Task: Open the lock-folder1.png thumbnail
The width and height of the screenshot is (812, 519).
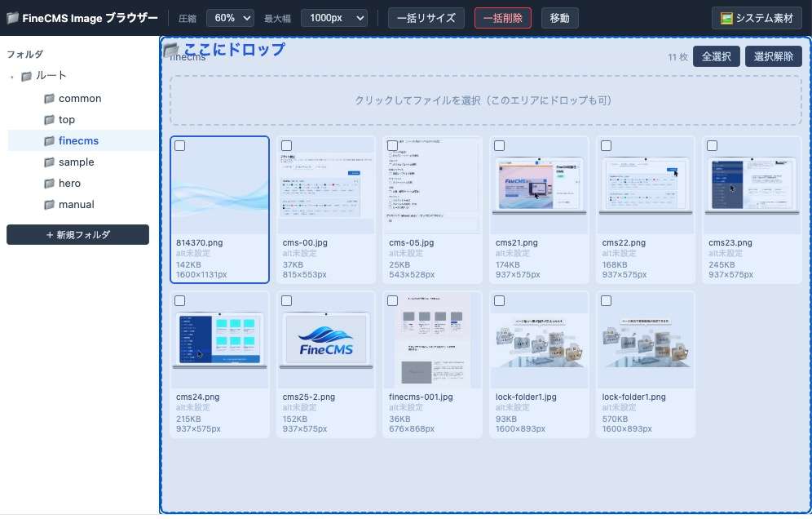Action: [645, 340]
